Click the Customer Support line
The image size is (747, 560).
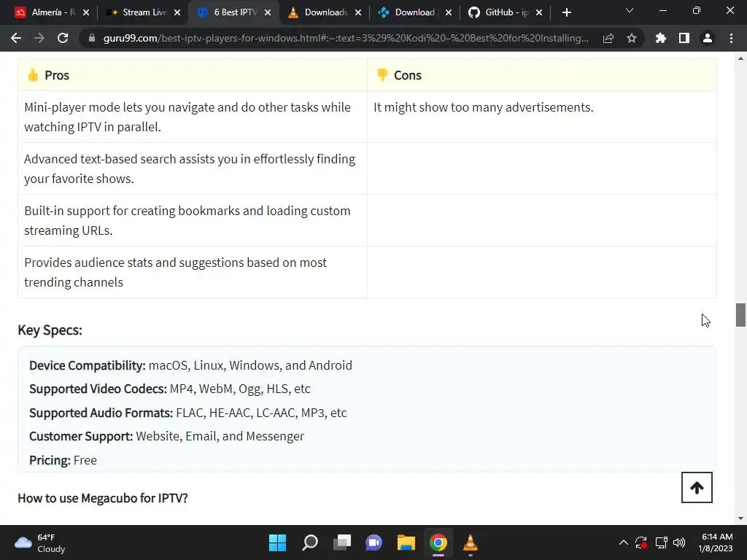[x=166, y=436]
